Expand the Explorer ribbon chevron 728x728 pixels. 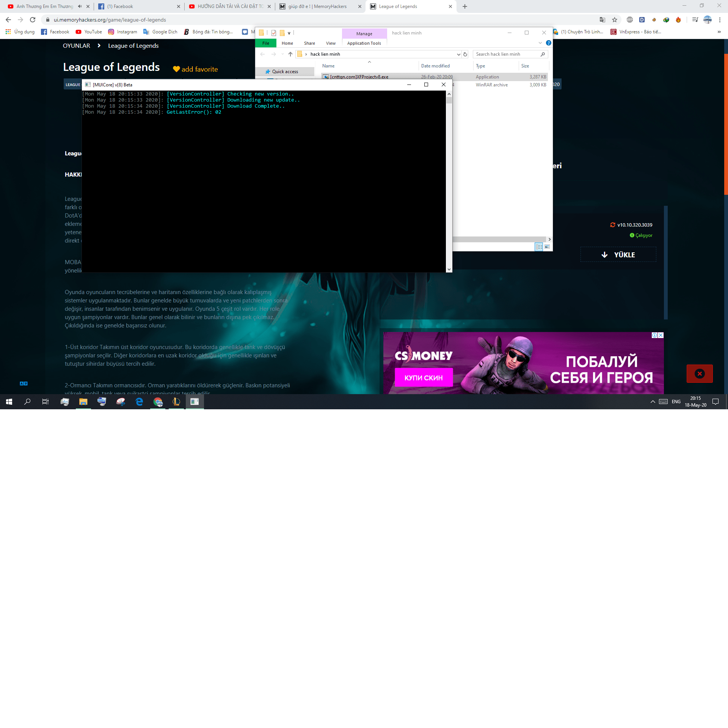tap(540, 43)
